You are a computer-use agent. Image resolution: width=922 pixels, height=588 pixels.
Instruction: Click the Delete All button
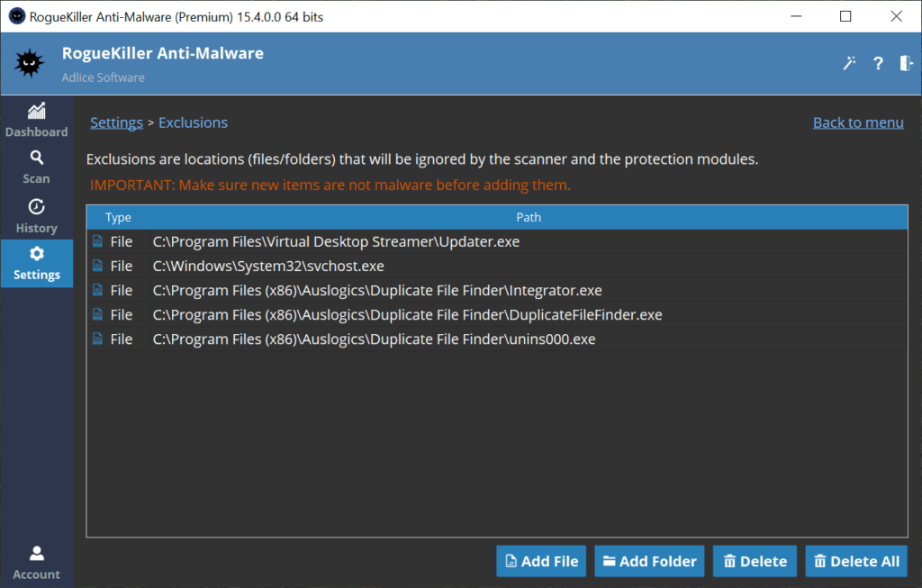pos(856,561)
